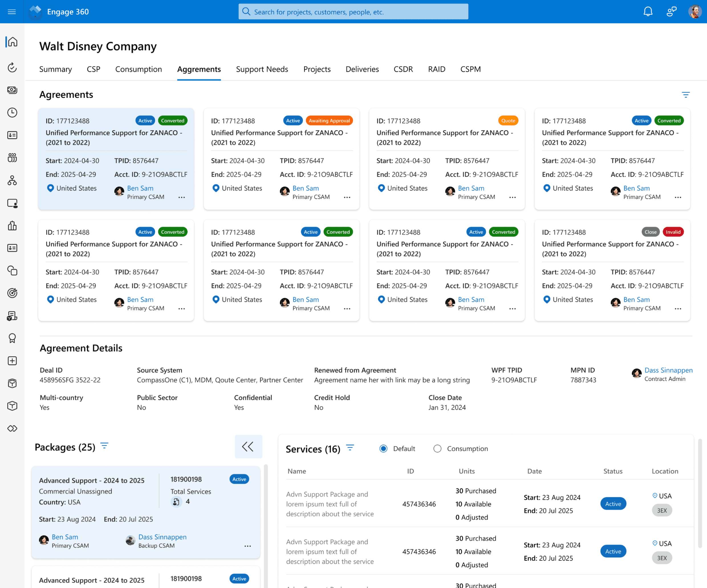Switch to the Support Needs tab
This screenshot has width=707, height=588.
[262, 69]
